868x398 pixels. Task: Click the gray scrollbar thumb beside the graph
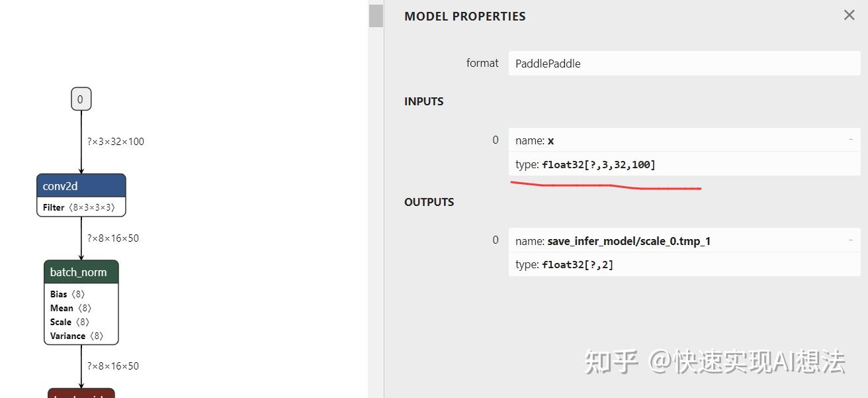[376, 15]
